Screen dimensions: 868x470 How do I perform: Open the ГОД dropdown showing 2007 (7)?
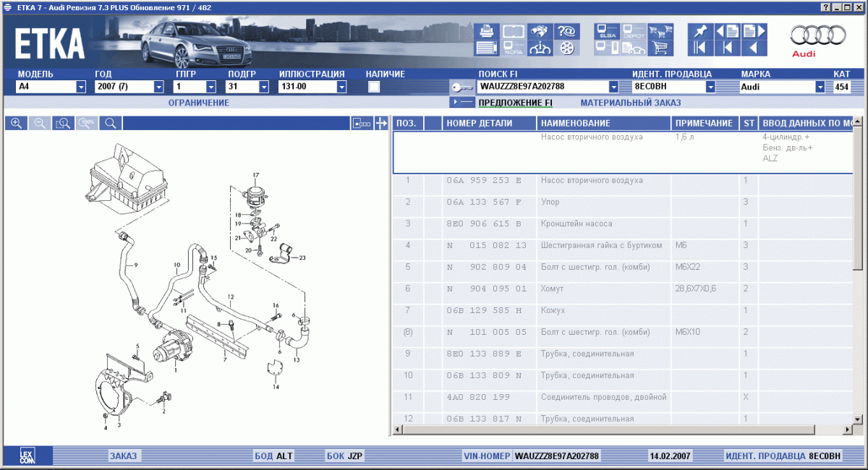(x=159, y=87)
